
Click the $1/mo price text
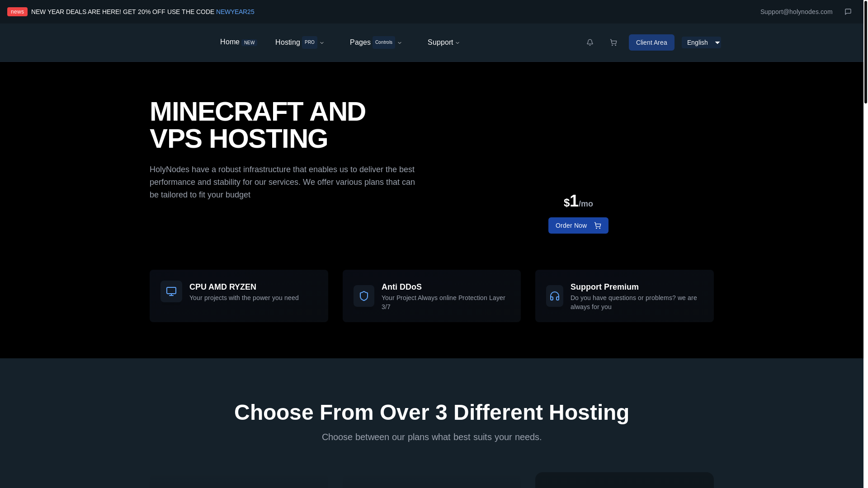click(578, 202)
